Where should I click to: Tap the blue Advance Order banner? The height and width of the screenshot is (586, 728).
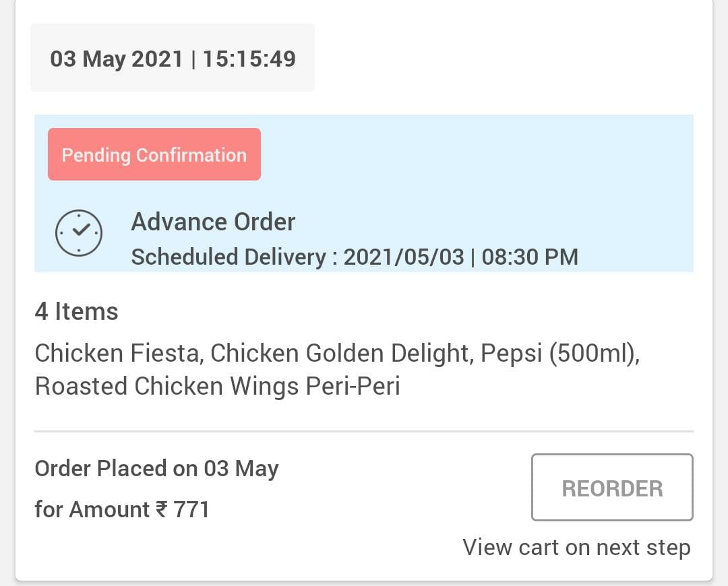click(364, 193)
